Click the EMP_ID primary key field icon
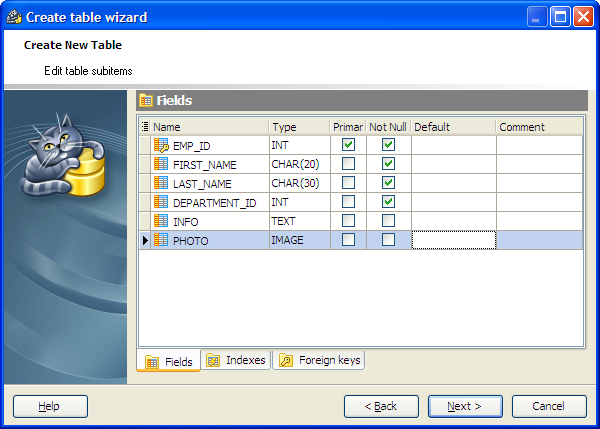The width and height of the screenshot is (600, 429). tap(161, 145)
